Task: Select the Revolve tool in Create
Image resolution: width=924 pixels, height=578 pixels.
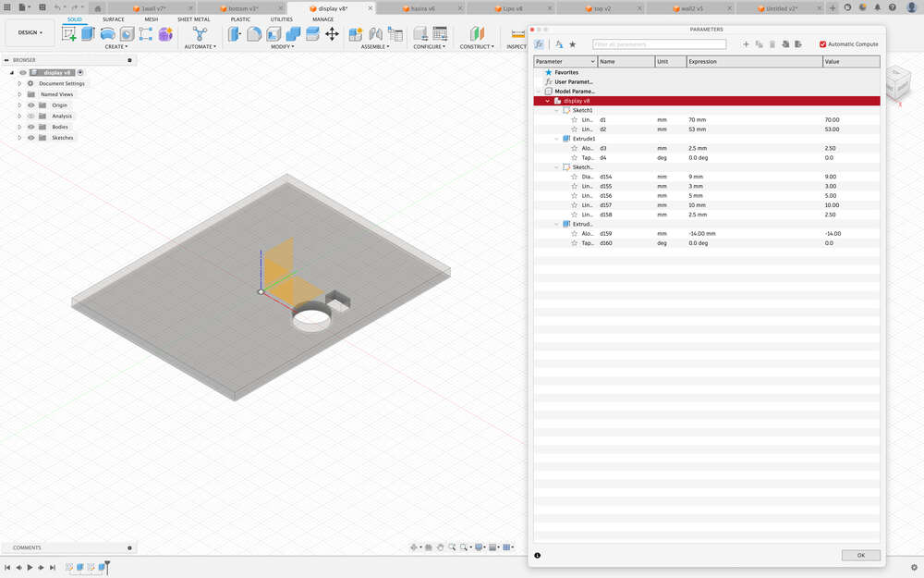Action: click(x=107, y=33)
